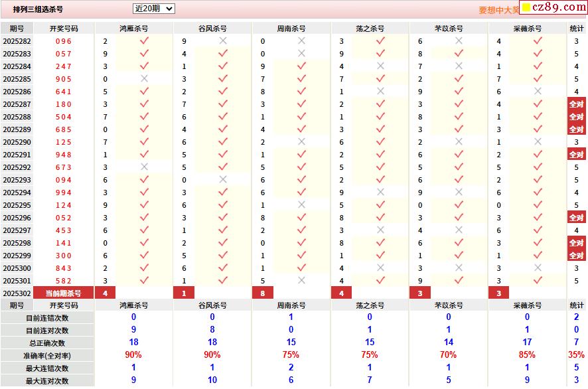Viewport: 588px width, 389px height.
Task: Click the red check in 鸿雁杀号 for period 2025282
Action: pyautogui.click(x=144, y=41)
